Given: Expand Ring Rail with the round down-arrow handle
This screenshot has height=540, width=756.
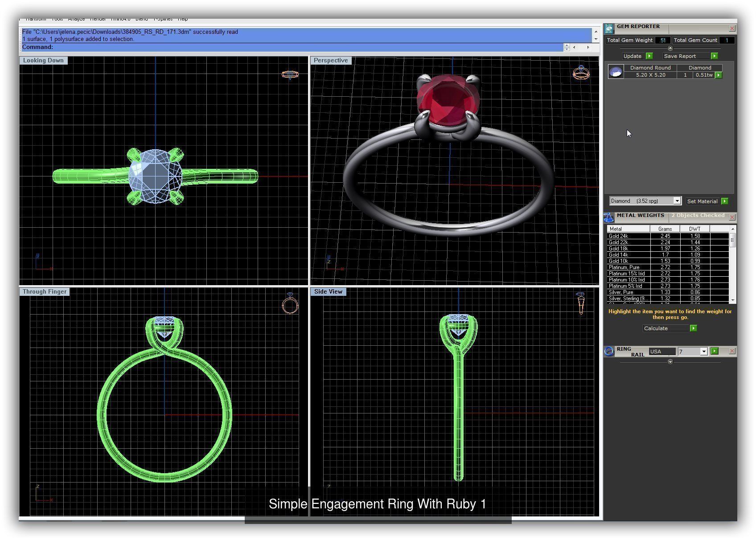Looking at the screenshot, I should (670, 362).
